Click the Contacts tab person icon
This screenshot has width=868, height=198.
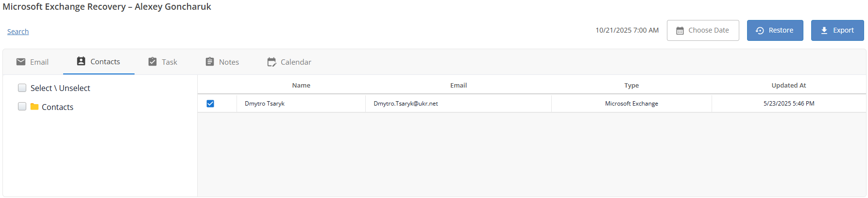tap(81, 61)
